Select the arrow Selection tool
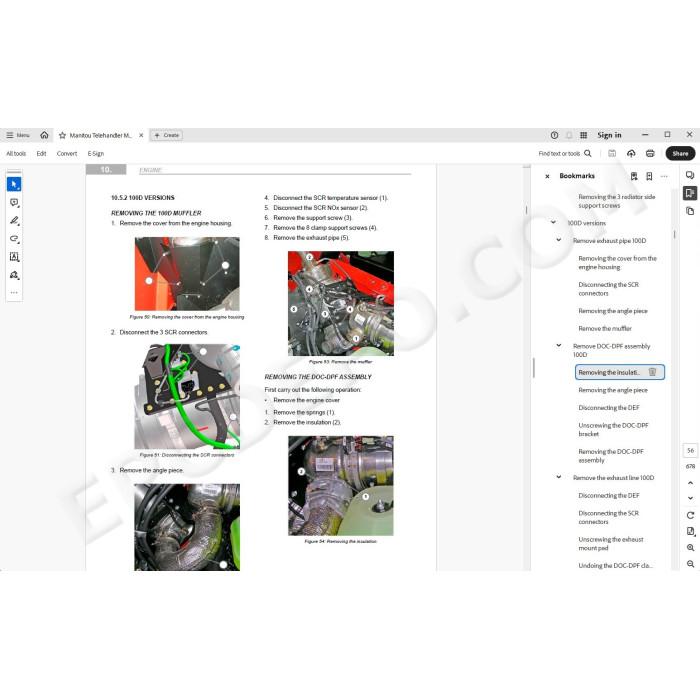Image resolution: width=700 pixels, height=700 pixels. 14,184
